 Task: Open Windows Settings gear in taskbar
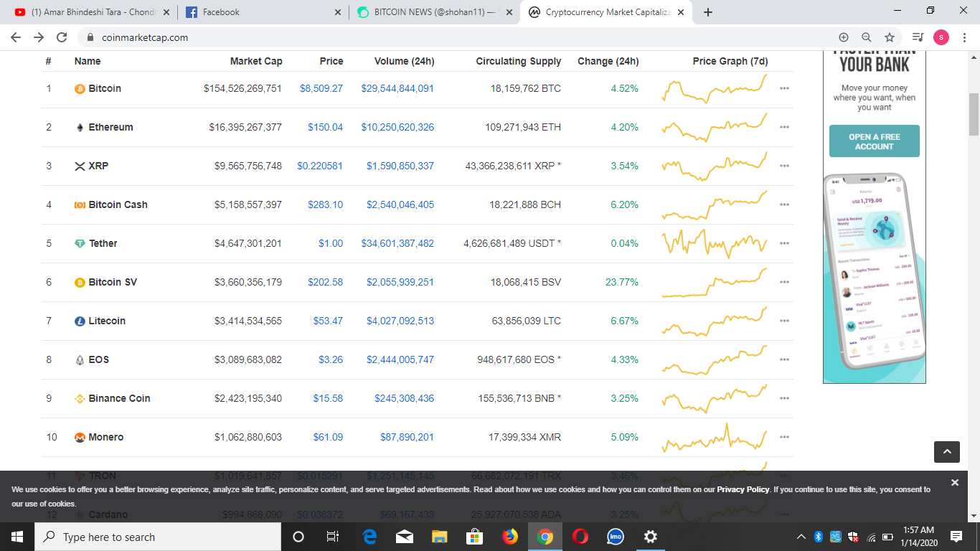650,537
